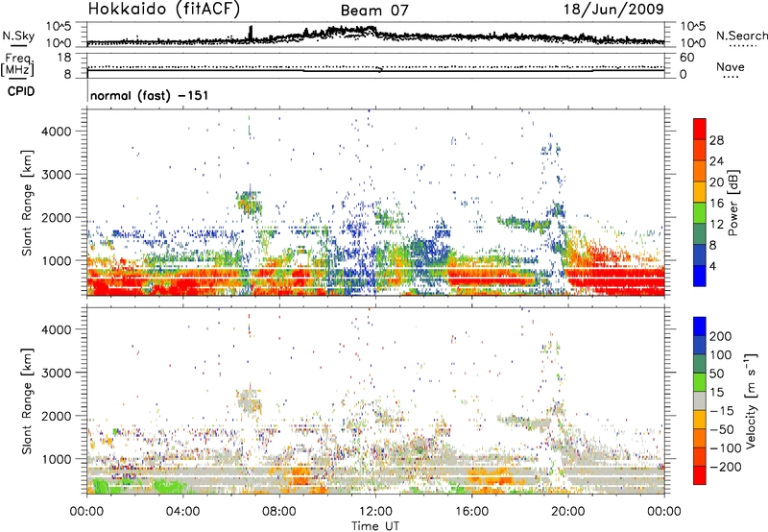This screenshot has height=532, width=768.
Task: Click the 16 label on Power colorbar
Action: click(x=716, y=204)
